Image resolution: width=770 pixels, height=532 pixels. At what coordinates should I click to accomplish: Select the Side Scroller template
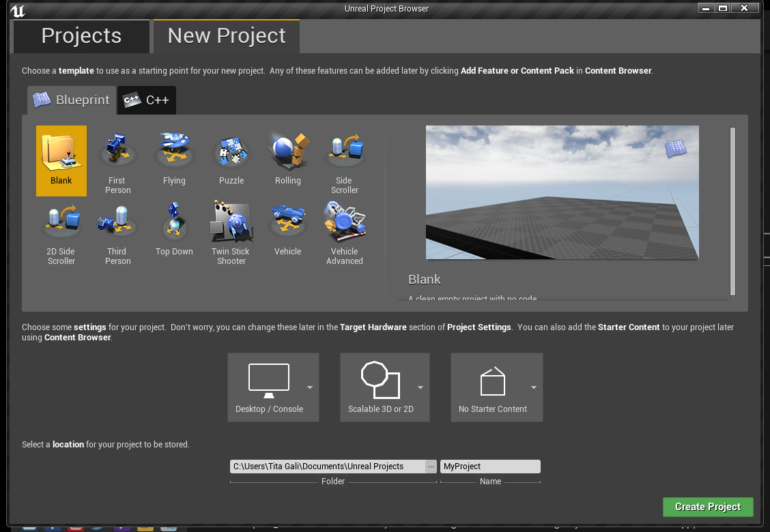tap(345, 162)
